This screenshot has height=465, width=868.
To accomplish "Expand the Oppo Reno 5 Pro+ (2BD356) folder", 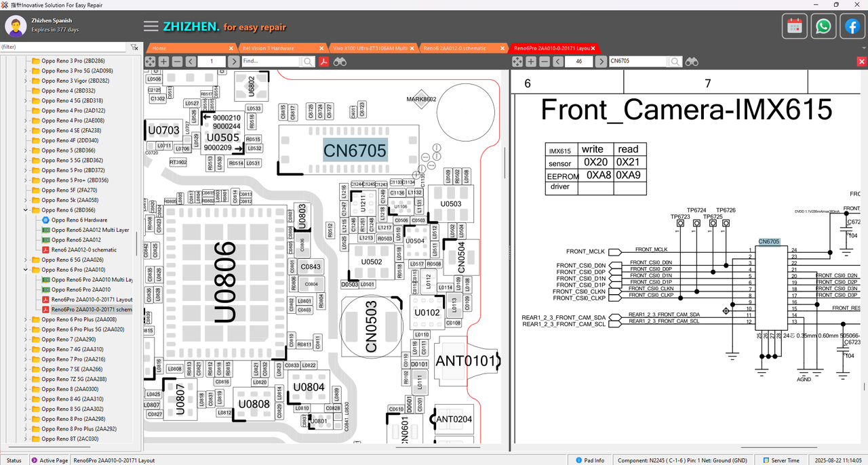I will click(x=26, y=180).
